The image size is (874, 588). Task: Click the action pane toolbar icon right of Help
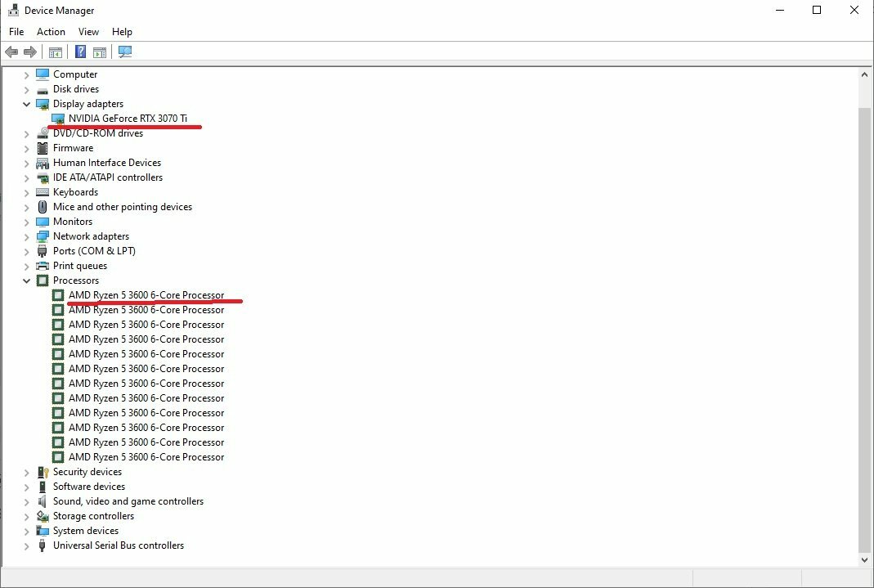(100, 52)
